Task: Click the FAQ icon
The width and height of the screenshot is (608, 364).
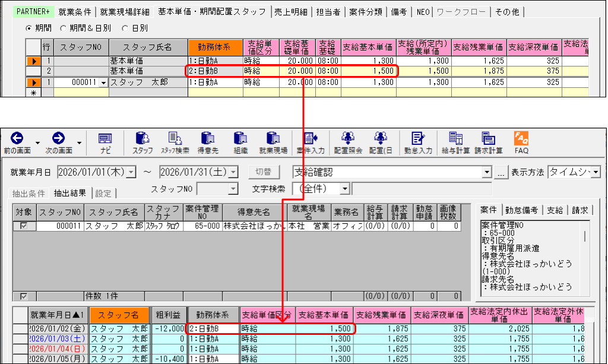Action: (521, 139)
